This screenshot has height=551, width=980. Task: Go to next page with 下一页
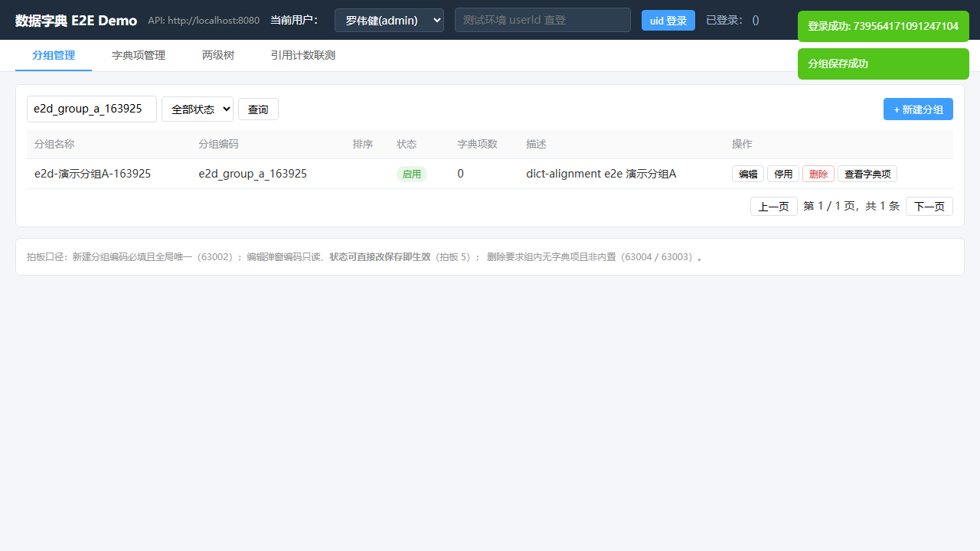929,207
